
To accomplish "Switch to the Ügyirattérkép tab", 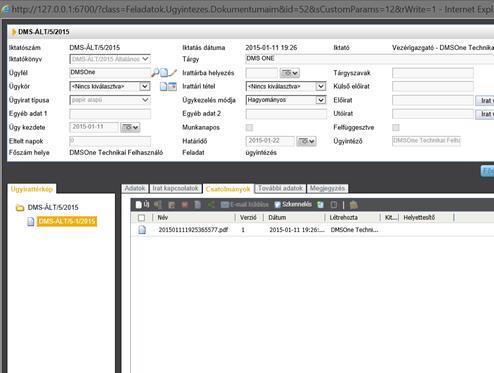I will click(32, 189).
